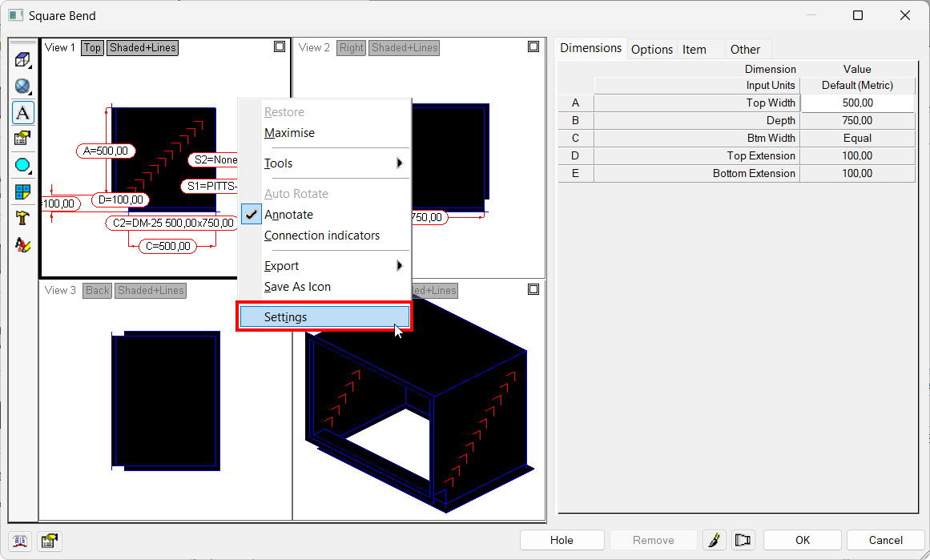Open the Input Units Default (Metric) dropdown
This screenshot has height=560, width=930.
tap(857, 85)
